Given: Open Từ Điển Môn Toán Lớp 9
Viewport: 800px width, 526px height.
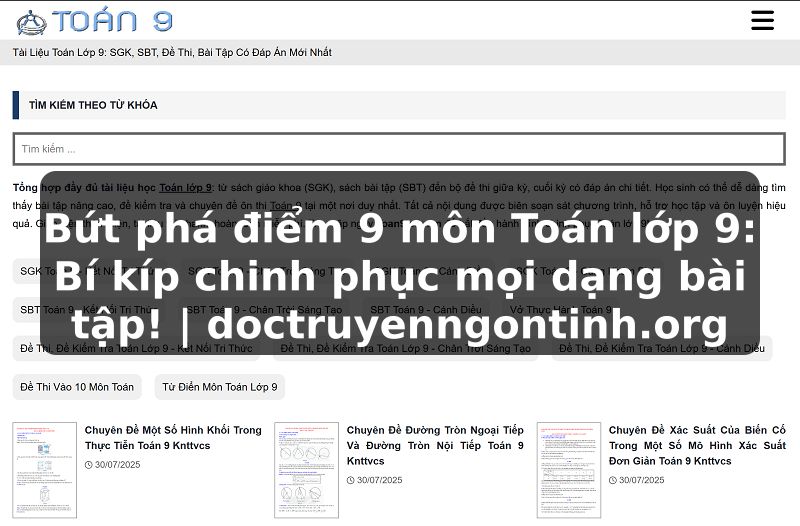Looking at the screenshot, I should pyautogui.click(x=220, y=387).
